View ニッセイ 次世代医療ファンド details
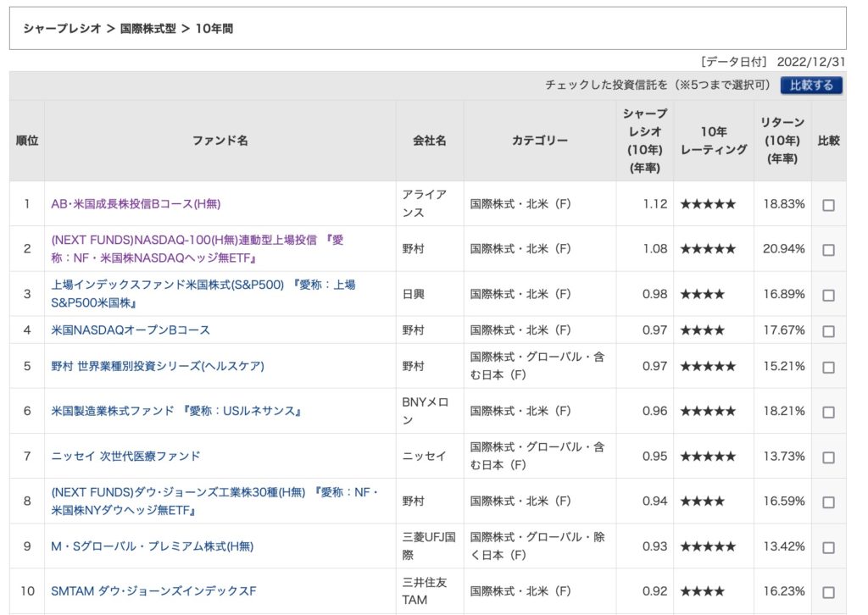The width and height of the screenshot is (868, 615). click(125, 456)
